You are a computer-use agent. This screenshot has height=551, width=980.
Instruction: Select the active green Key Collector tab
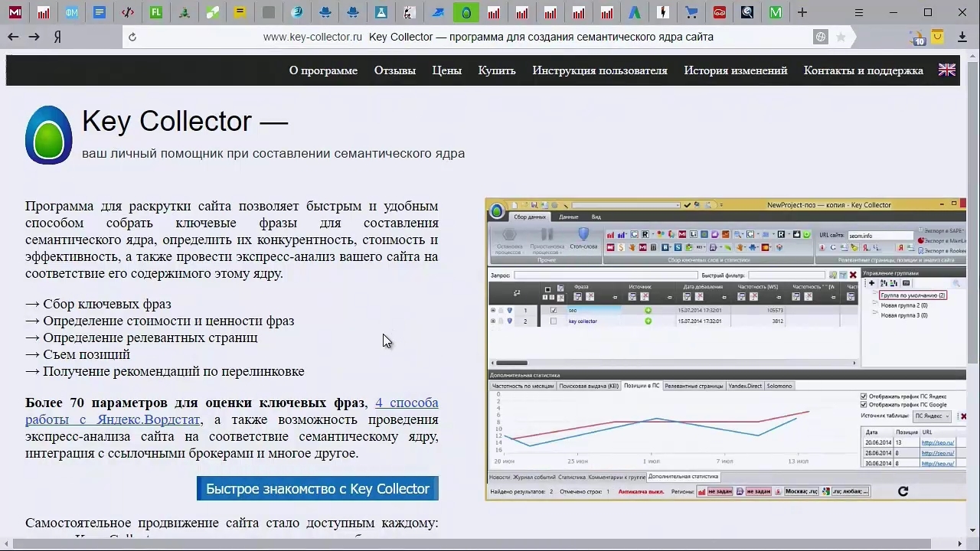(x=466, y=12)
